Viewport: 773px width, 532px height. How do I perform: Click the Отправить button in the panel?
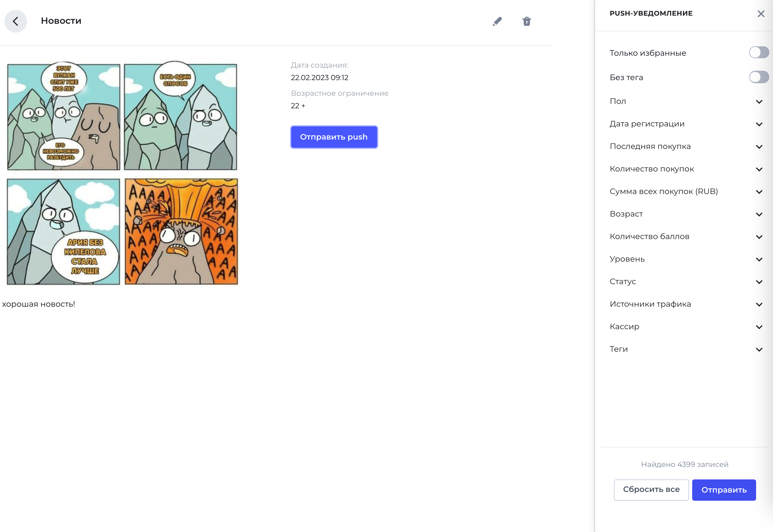[724, 490]
